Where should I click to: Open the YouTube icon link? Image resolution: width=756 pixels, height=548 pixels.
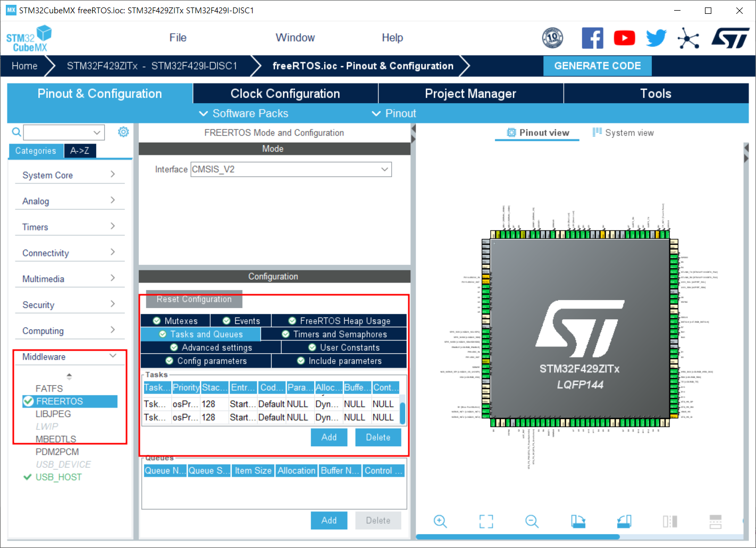624,38
